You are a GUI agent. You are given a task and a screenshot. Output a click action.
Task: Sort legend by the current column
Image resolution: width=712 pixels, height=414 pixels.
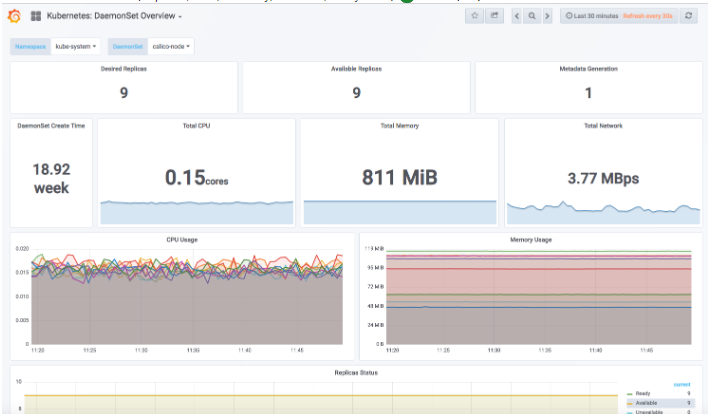pos(682,384)
